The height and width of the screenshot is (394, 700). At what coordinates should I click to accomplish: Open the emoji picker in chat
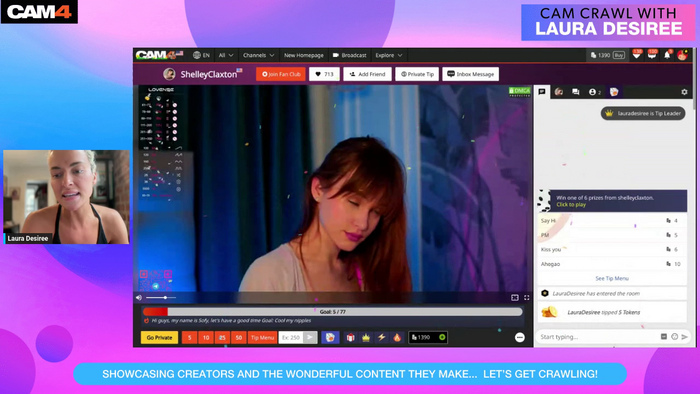coord(675,336)
